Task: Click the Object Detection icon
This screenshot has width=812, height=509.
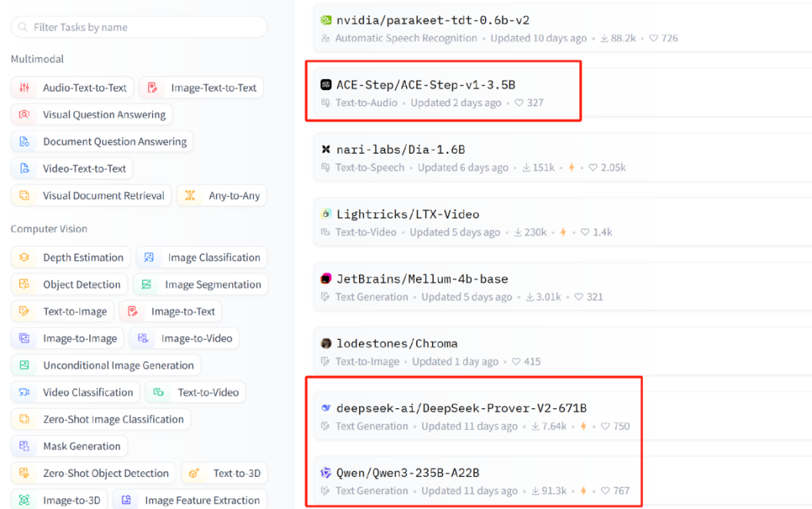Action: [x=25, y=284]
